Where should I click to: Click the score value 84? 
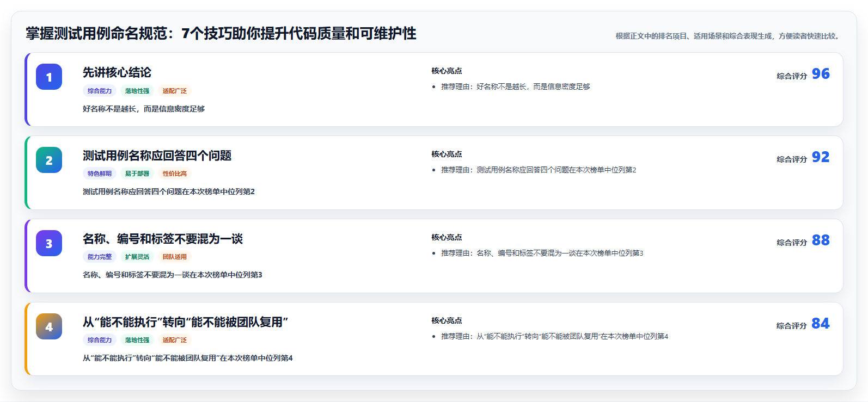click(x=821, y=323)
